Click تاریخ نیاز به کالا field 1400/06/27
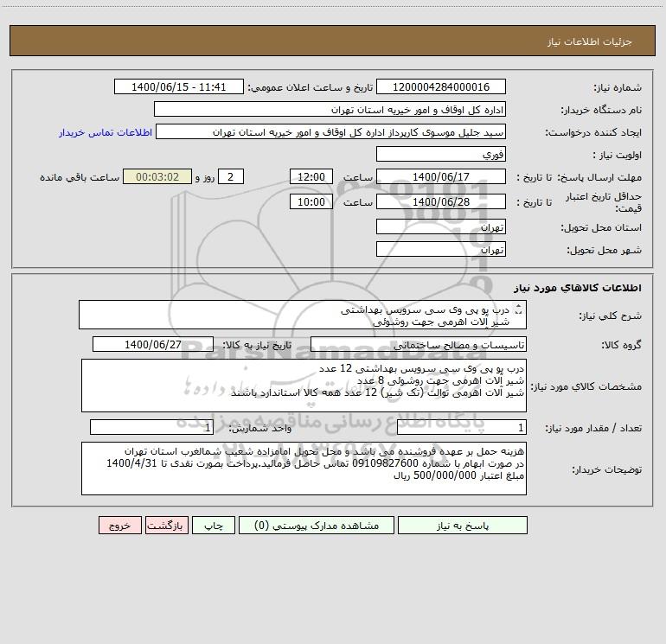Image resolution: width=666 pixels, height=644 pixels. 153,344
